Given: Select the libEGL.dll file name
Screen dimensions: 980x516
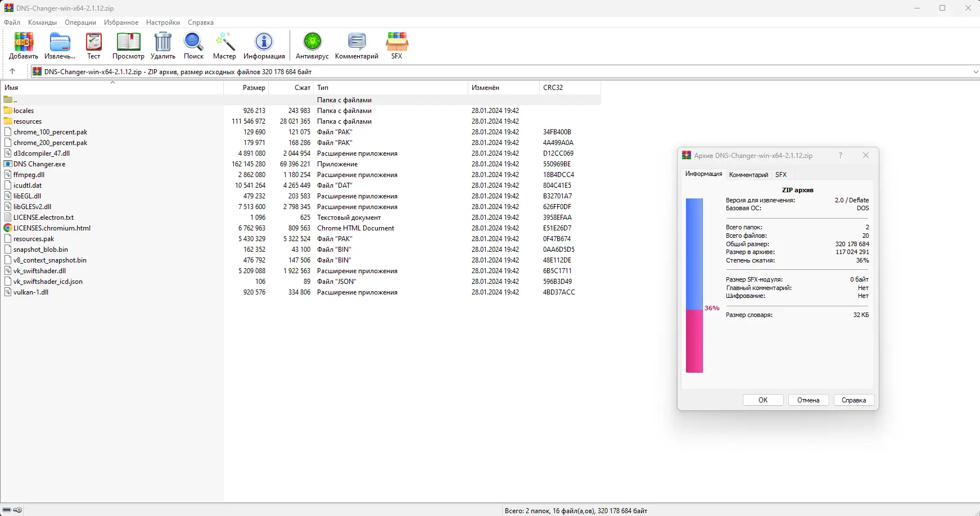Looking at the screenshot, I should (x=27, y=196).
